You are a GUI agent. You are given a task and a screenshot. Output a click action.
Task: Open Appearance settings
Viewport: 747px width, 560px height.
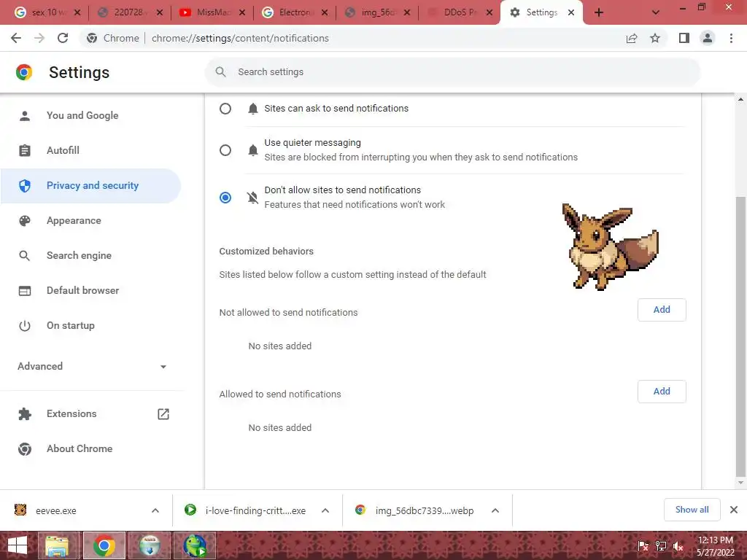(x=90, y=220)
